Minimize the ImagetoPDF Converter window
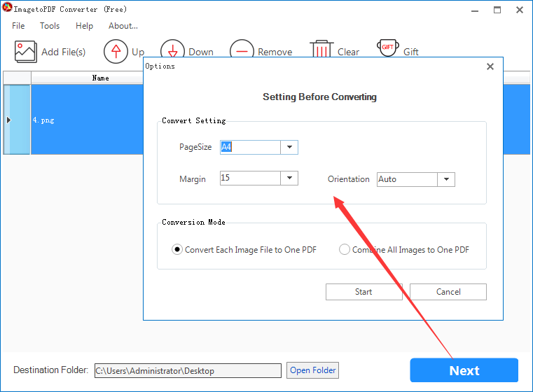 [x=475, y=10]
